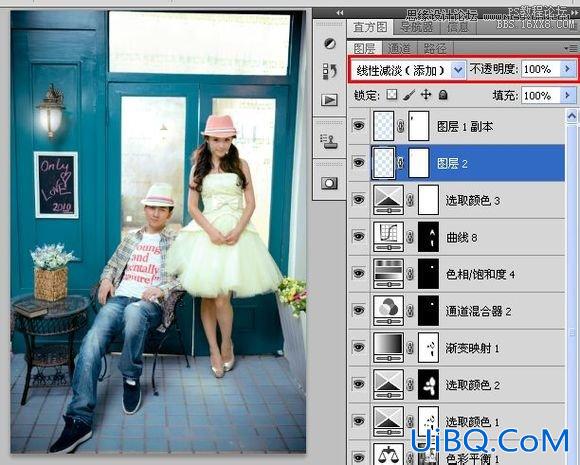Switch to the 路径 tab
580x465 pixels.
435,48
